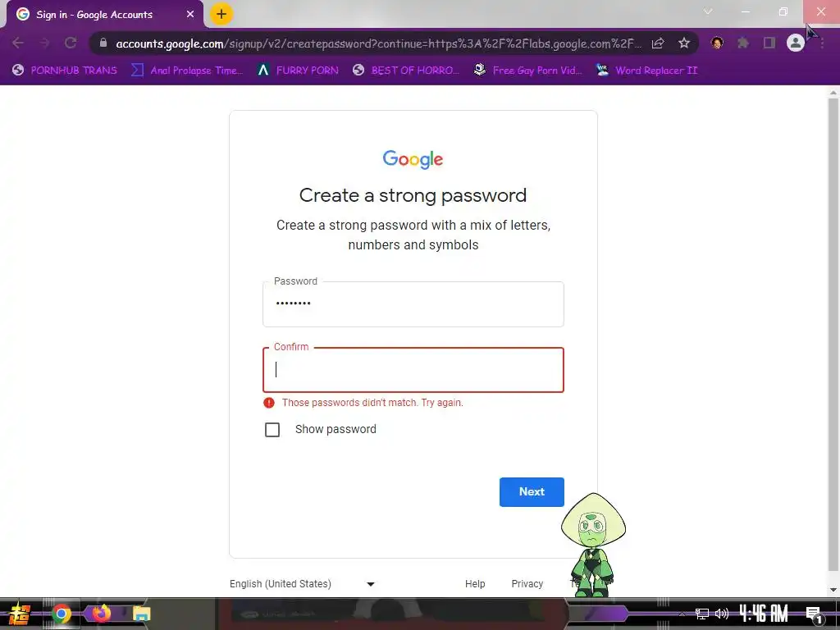
Task: Open the side panel icon in toolbar
Action: click(769, 43)
